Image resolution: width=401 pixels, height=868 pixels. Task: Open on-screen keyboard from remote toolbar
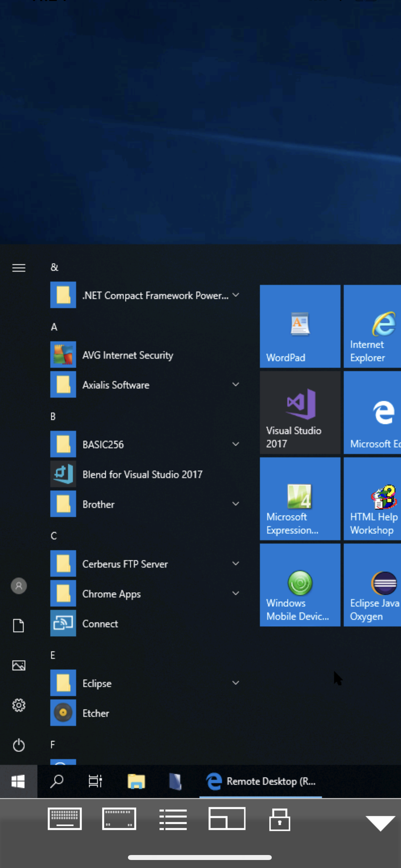pos(64,819)
